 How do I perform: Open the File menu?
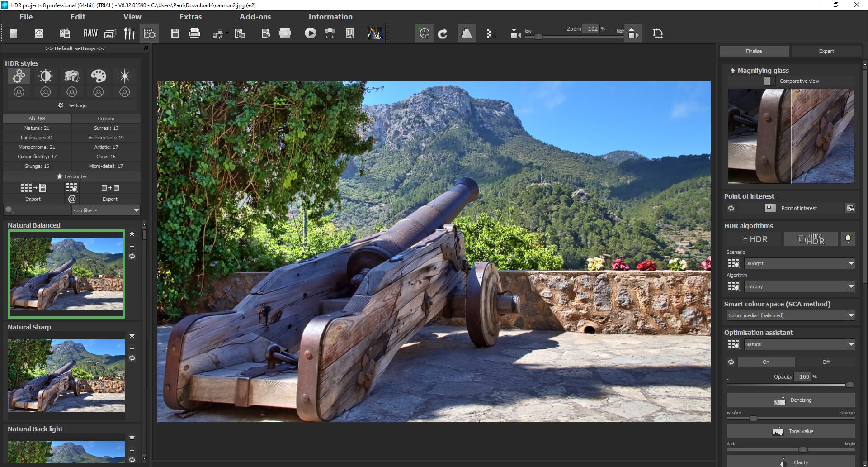click(26, 17)
